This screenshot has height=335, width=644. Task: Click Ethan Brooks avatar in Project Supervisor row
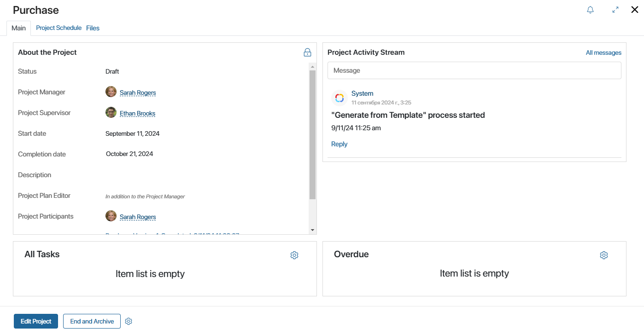(x=111, y=113)
